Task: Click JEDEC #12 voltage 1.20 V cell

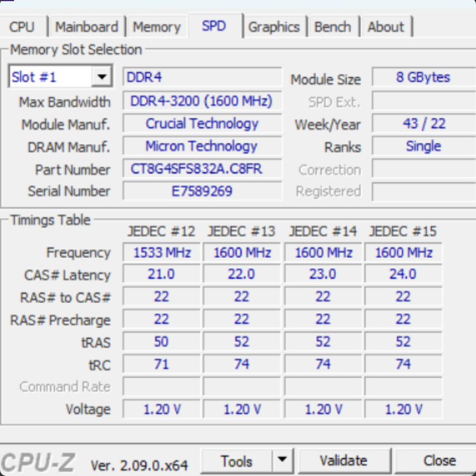Action: tap(162, 409)
